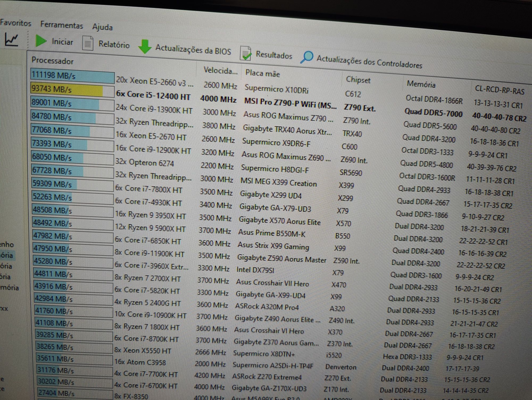Image resolution: width=532 pixels, height=400 pixels.
Task: Select the 24x Core i9-13900K HT row
Action: tap(154, 109)
